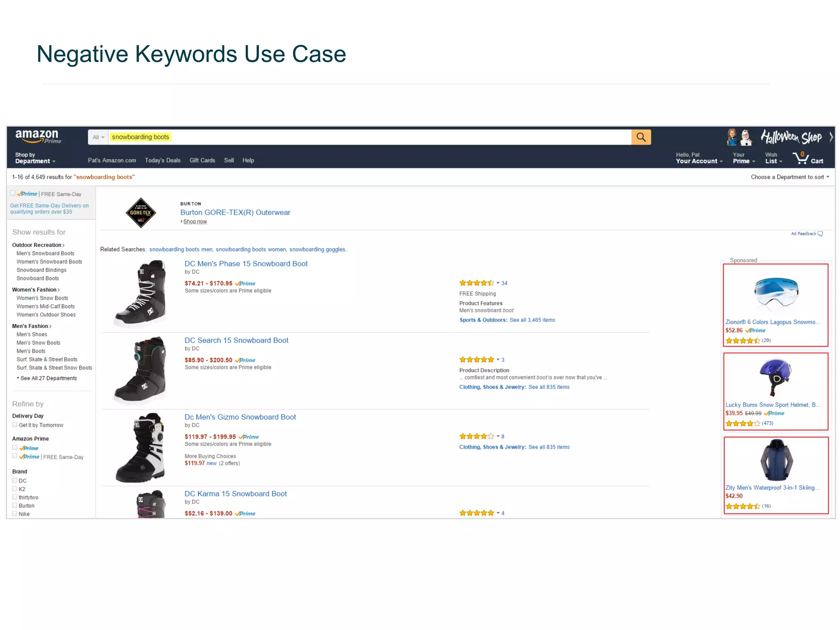Select Surf, Skate & Street Boots category
This screenshot has width=840, height=630.
coord(47,359)
